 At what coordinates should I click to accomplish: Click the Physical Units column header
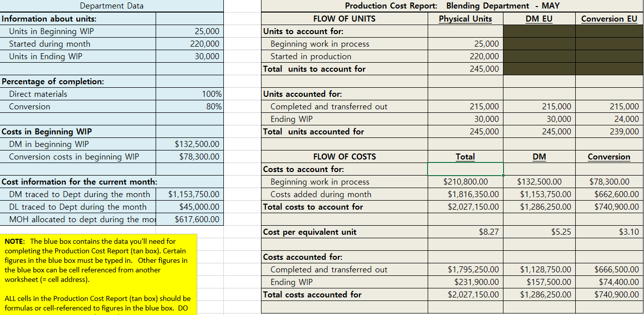point(465,19)
